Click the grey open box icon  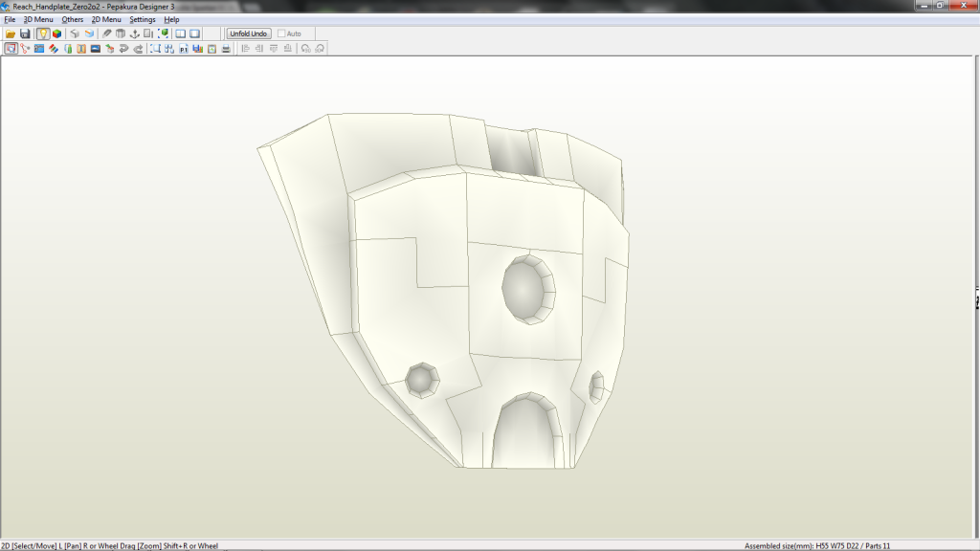coord(121,33)
